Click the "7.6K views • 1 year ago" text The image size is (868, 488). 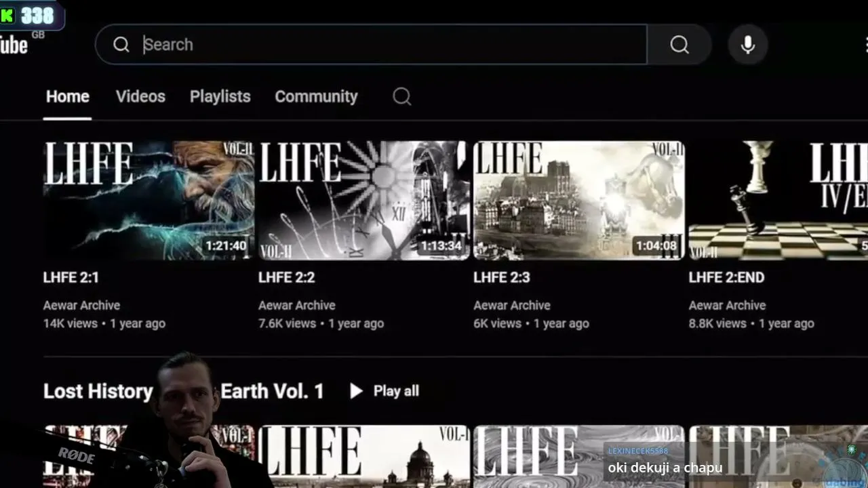coord(321,324)
